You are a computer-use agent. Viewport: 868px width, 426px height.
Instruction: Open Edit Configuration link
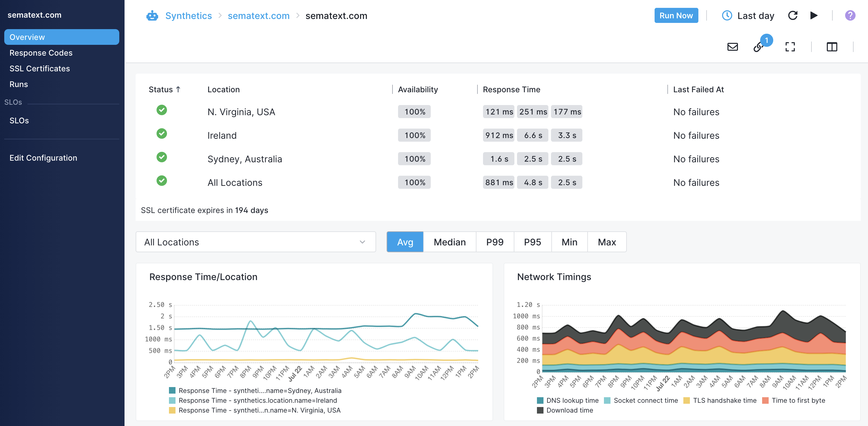[x=43, y=158]
